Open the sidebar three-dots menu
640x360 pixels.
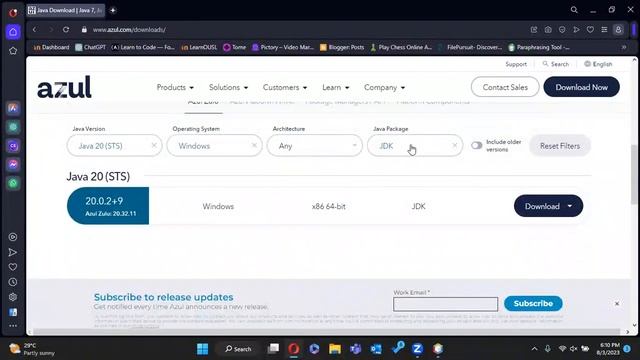tap(13, 326)
